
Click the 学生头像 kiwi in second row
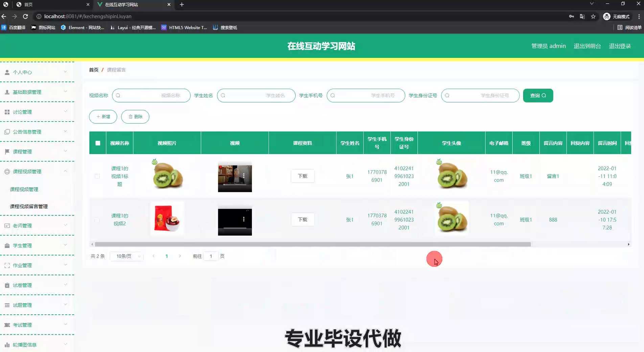[452, 218]
